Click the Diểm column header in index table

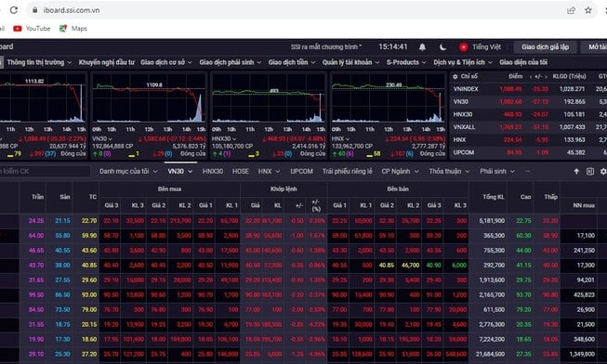(x=515, y=76)
